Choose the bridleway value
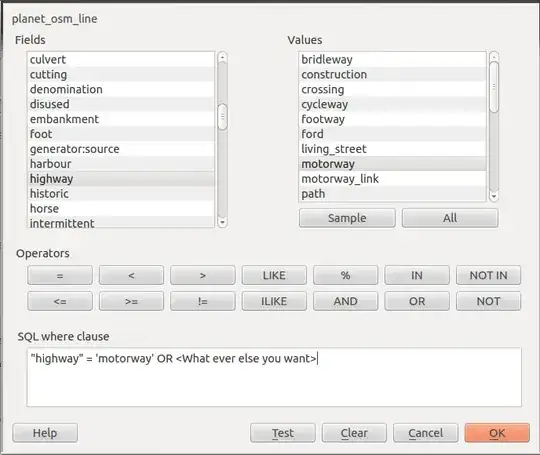 393,60
